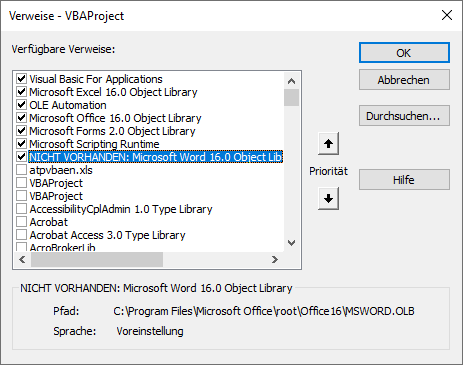Viewport: 463px width, 365px height.
Task: Uncheck Microsoft Scripting Runtime reference
Action: click(x=21, y=144)
